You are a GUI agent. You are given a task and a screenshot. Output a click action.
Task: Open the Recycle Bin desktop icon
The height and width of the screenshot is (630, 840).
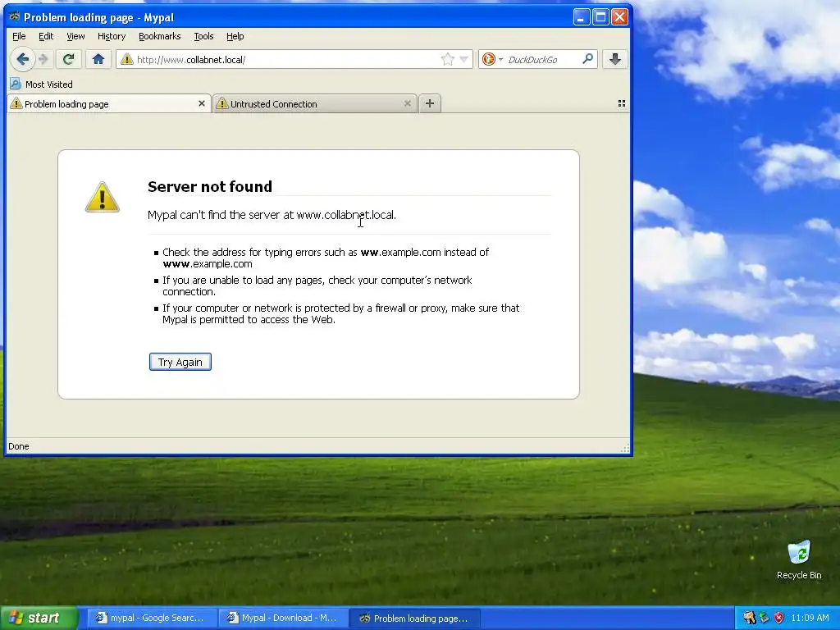pos(799,559)
